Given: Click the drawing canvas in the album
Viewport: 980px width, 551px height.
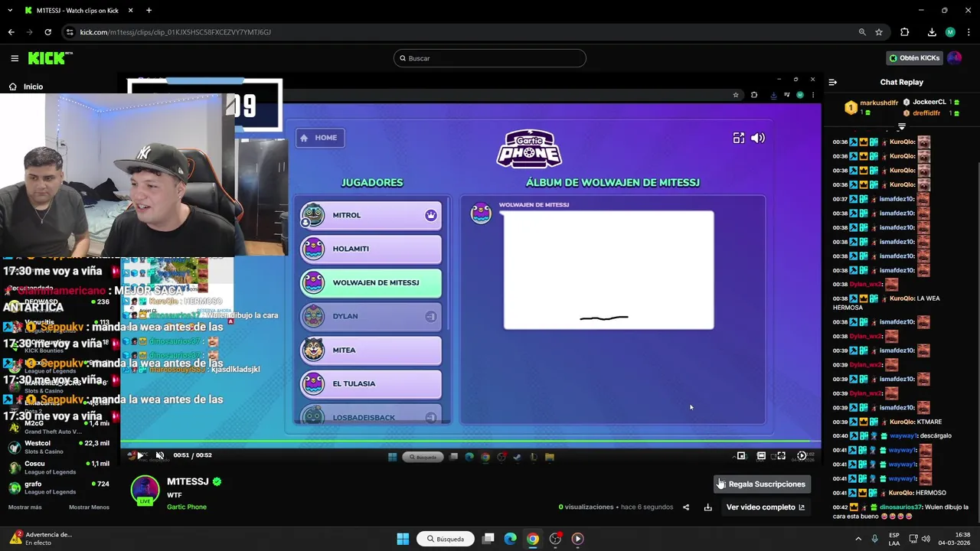Looking at the screenshot, I should [x=609, y=270].
